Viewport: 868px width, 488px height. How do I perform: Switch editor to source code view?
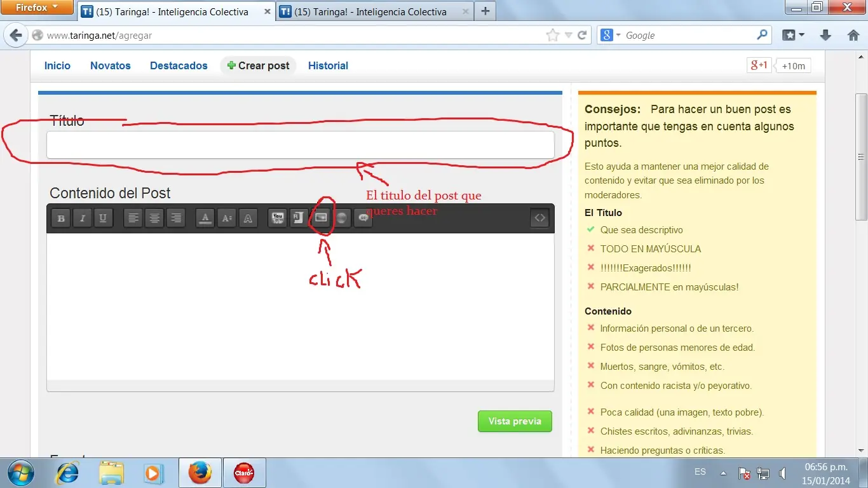539,218
